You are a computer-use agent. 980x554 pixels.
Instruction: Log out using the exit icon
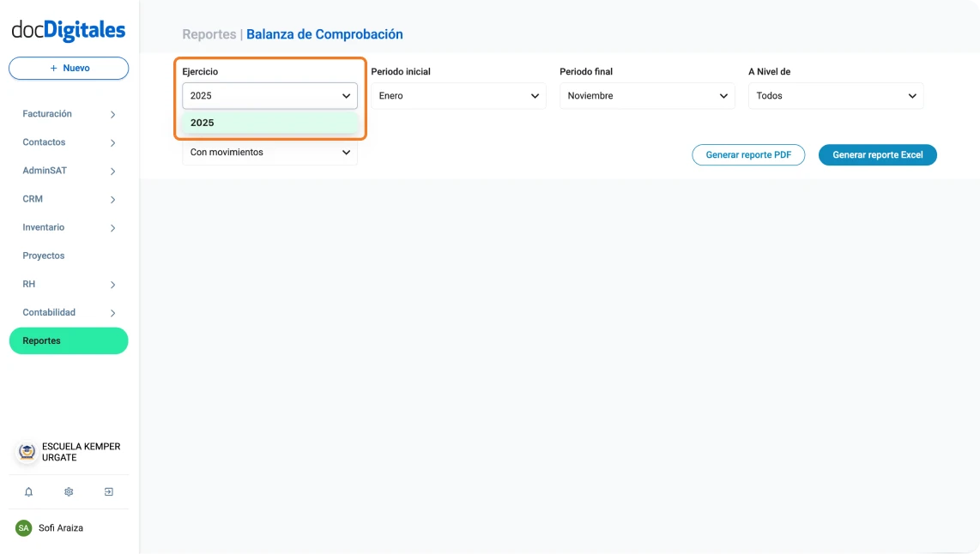pyautogui.click(x=108, y=491)
